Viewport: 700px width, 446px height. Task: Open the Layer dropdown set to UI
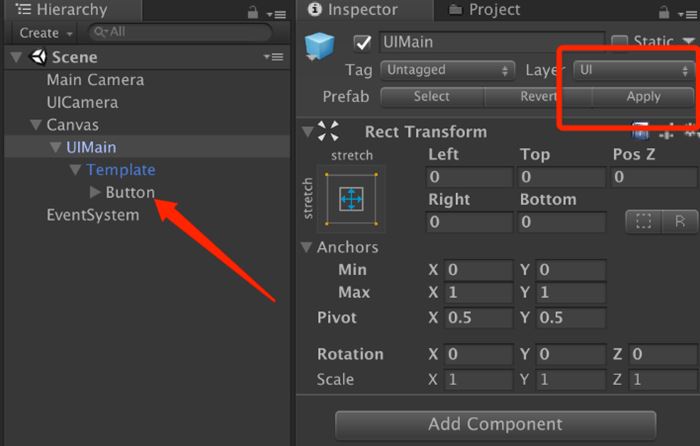tap(634, 71)
